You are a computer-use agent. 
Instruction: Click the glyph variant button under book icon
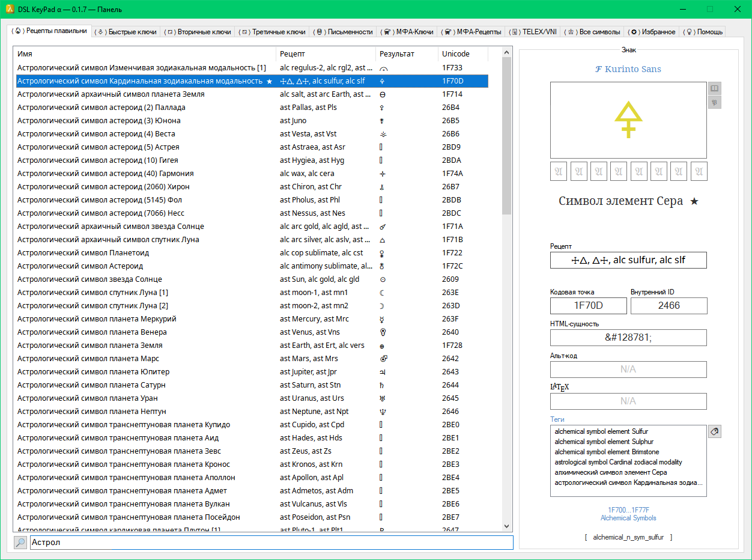click(x=714, y=102)
